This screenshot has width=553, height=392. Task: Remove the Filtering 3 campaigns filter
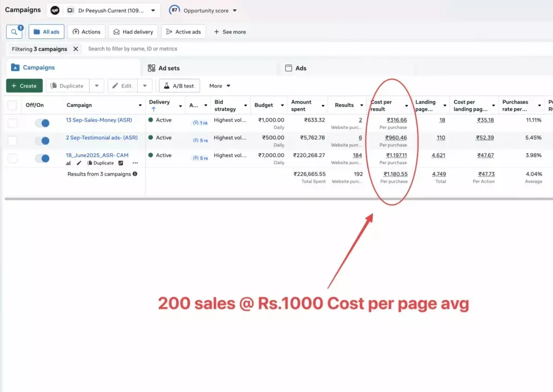76,49
